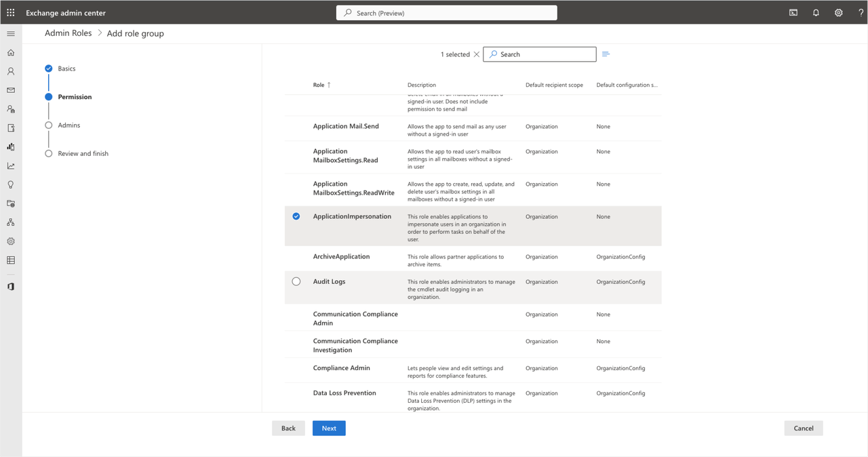Enable the Compliance Admin role selection
Image resolution: width=868 pixels, height=457 pixels.
(296, 368)
